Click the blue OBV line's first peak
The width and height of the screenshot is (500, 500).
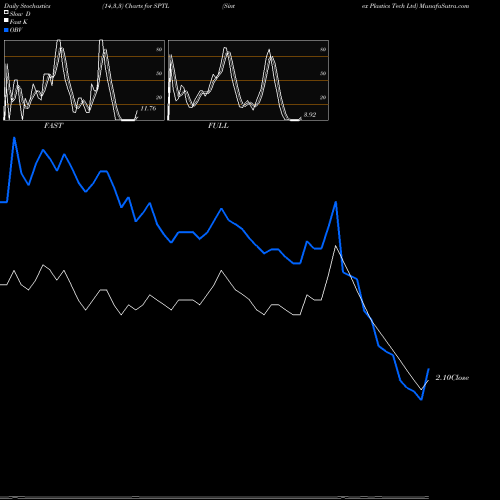[x=14, y=138]
